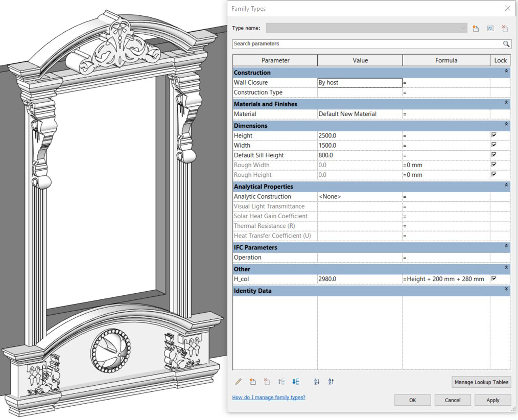
Task: Click the Edit Parameter pencil icon
Action: tap(238, 381)
